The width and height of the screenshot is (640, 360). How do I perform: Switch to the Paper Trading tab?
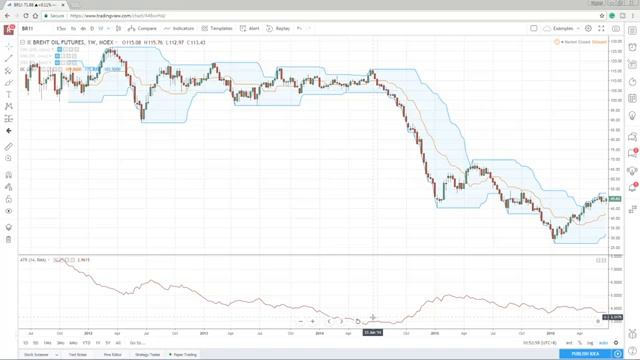coord(183,355)
